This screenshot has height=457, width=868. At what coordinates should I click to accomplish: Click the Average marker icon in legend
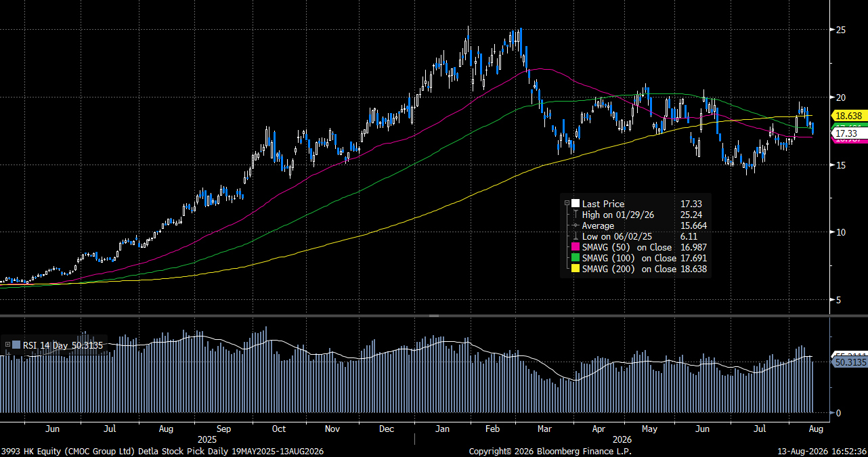tap(576, 225)
